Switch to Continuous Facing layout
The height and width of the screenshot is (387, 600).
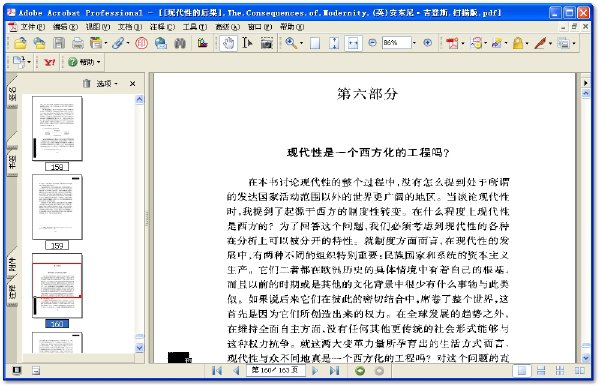point(560,371)
